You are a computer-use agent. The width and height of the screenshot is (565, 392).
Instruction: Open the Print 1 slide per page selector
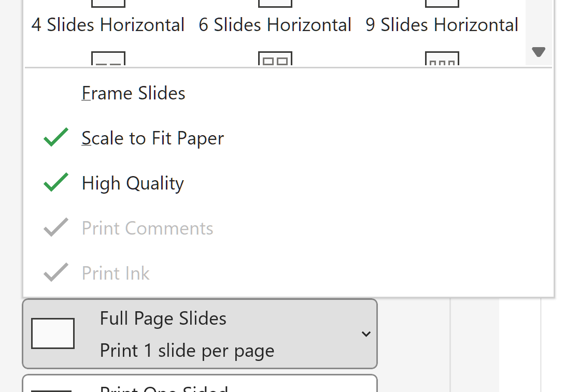point(200,333)
